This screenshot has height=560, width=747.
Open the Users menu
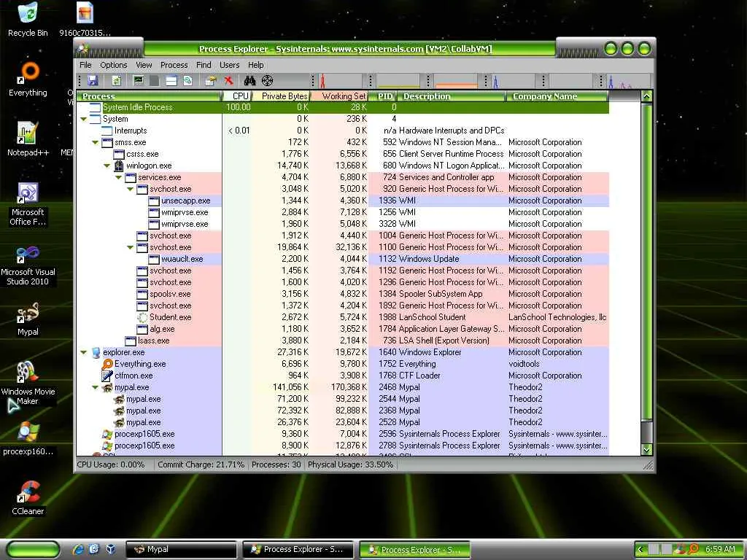pyautogui.click(x=229, y=65)
